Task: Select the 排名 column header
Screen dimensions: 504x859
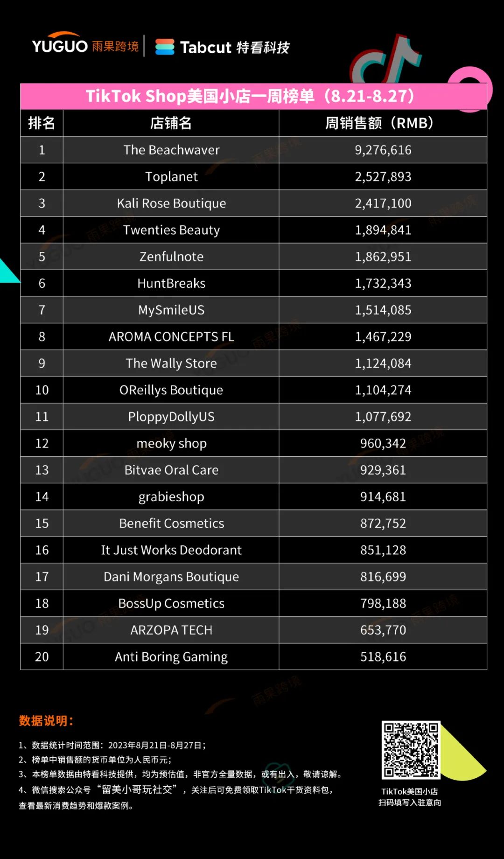Action: click(42, 123)
